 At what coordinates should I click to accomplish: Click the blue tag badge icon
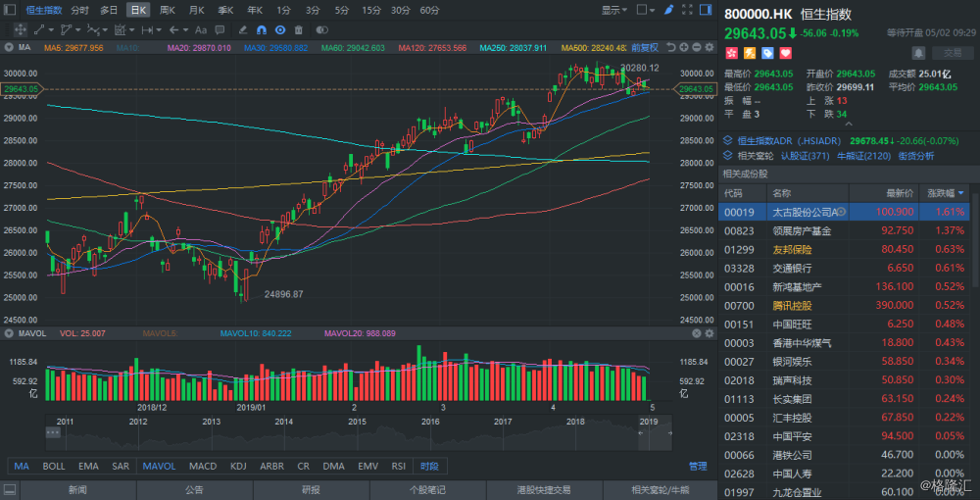tap(767, 53)
